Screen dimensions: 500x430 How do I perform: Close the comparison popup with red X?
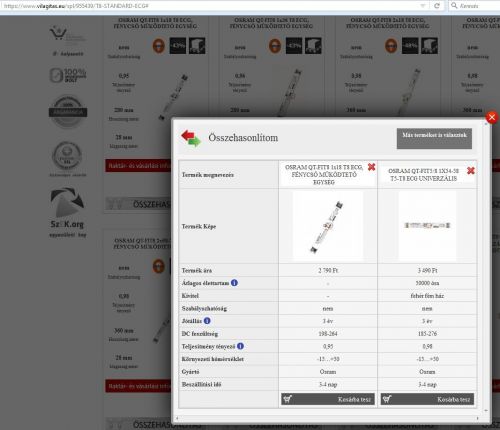pyautogui.click(x=492, y=117)
